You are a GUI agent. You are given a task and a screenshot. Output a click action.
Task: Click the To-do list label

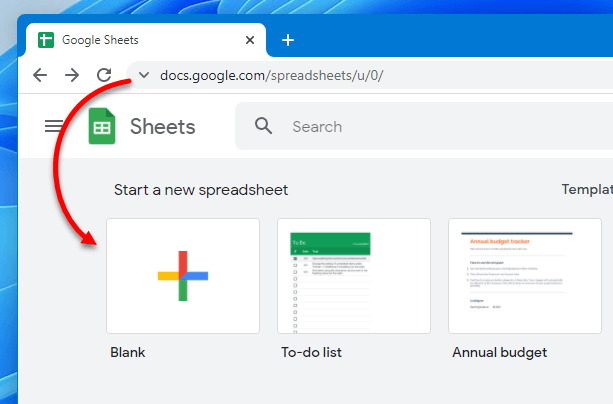(x=311, y=352)
